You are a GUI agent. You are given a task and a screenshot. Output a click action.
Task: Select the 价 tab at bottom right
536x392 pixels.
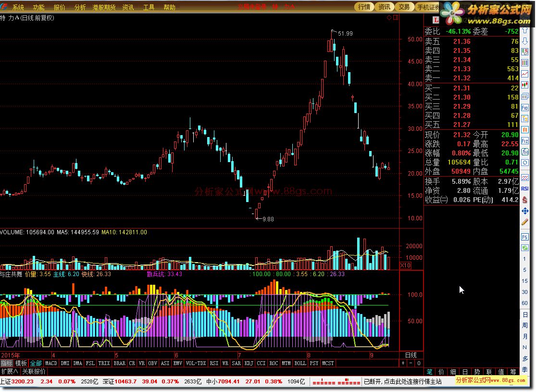[441, 372]
